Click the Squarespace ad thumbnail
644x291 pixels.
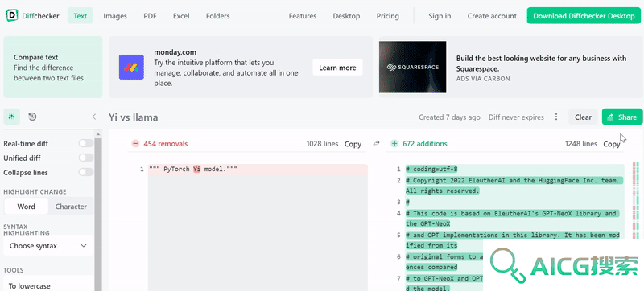[412, 67]
